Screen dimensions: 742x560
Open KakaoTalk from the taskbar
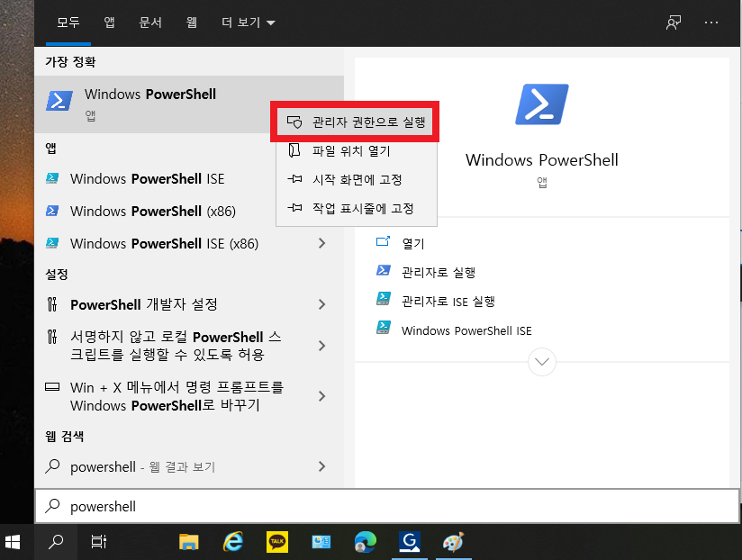pos(276,542)
